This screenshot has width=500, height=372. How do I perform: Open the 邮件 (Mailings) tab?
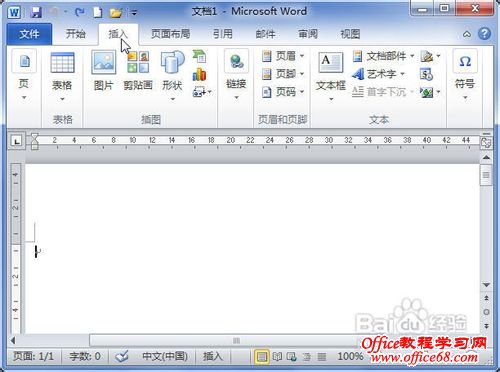click(x=265, y=34)
